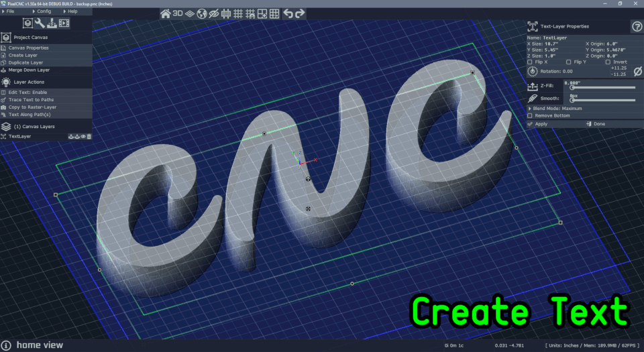Image resolution: width=644 pixels, height=352 pixels.
Task: Toggle TextLayer visibility eye icon
Action: pyautogui.click(x=83, y=137)
